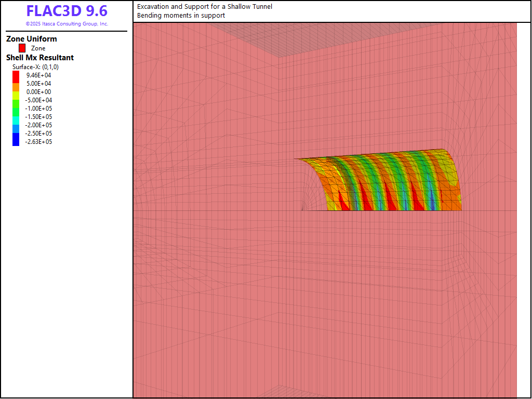Select the Zone Uniform legend heading
Screen dimensions: 532x399
click(32, 39)
